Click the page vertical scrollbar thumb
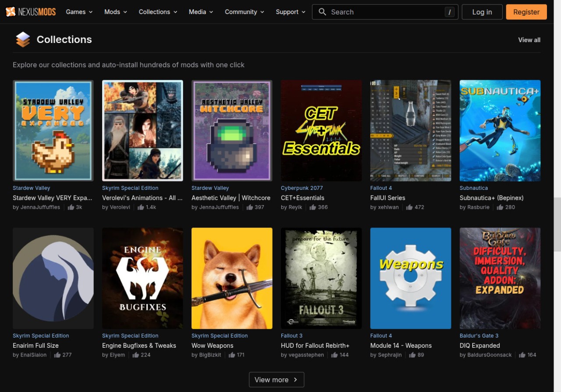Screen dimensions: 561x392 (x=557, y=224)
